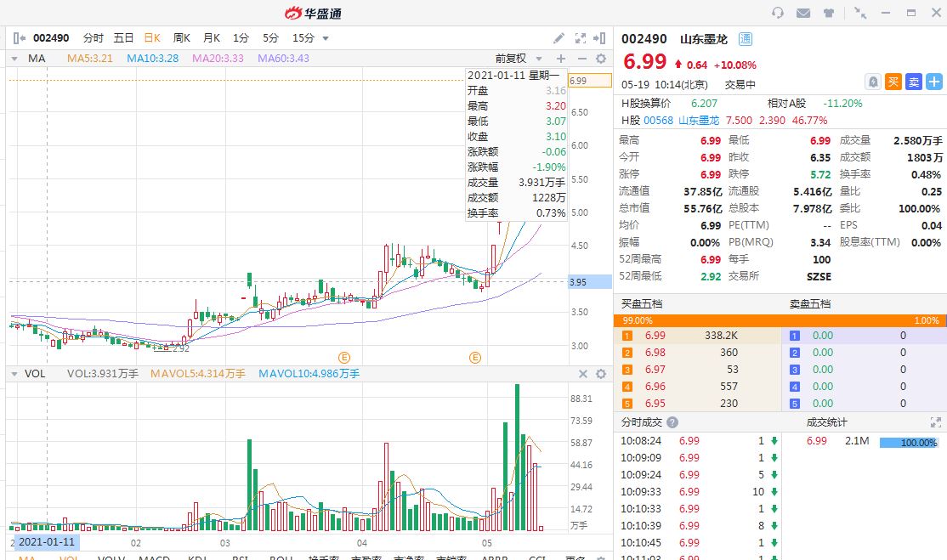Image resolution: width=947 pixels, height=560 pixels.
Task: Select 5分 interval tab
Action: coord(270,38)
